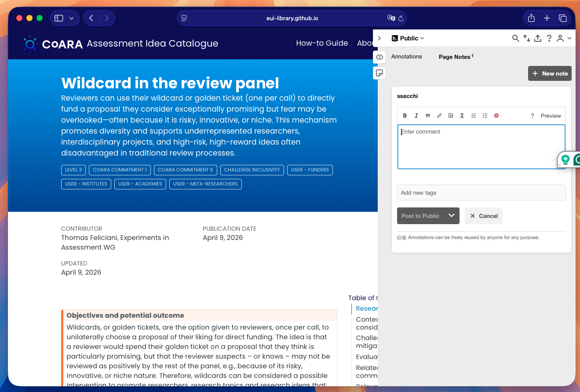Open the share annotations upload icon
The image size is (580, 392).
point(538,38)
